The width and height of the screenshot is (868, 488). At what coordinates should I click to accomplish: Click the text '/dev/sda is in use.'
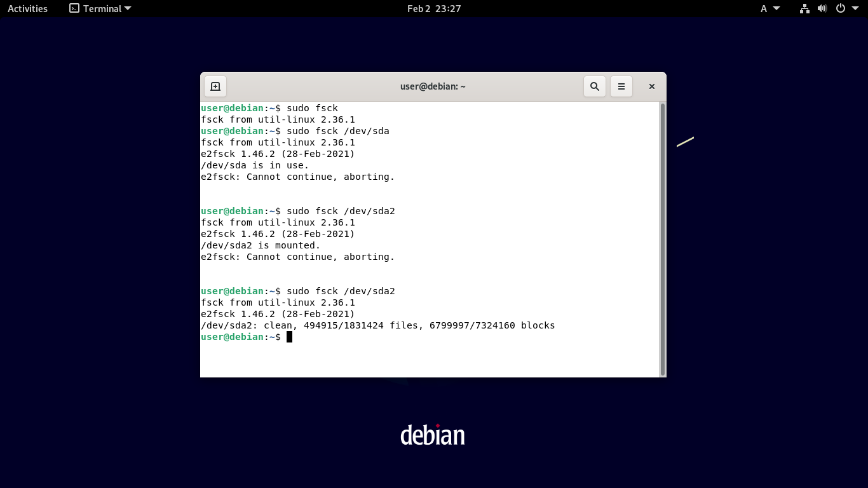(255, 165)
